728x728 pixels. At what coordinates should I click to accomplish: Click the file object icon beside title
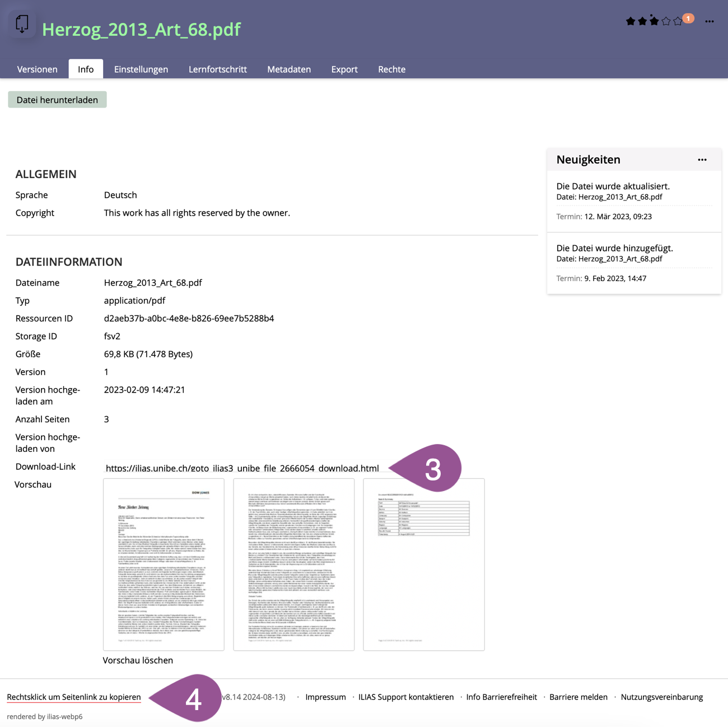point(22,24)
